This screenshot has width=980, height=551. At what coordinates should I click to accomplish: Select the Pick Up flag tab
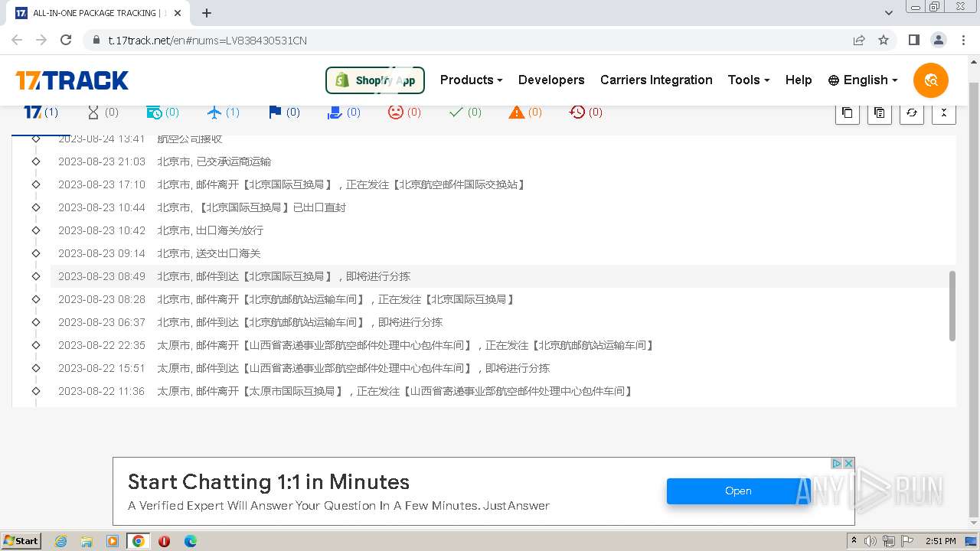[x=283, y=112]
